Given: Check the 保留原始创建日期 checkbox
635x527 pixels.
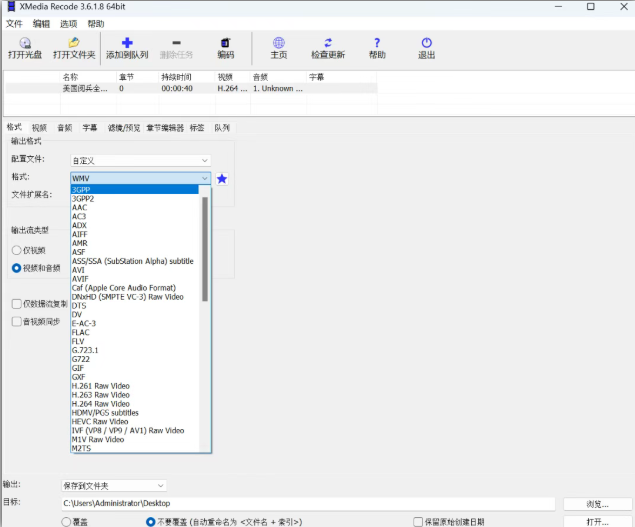Looking at the screenshot, I should [418, 521].
